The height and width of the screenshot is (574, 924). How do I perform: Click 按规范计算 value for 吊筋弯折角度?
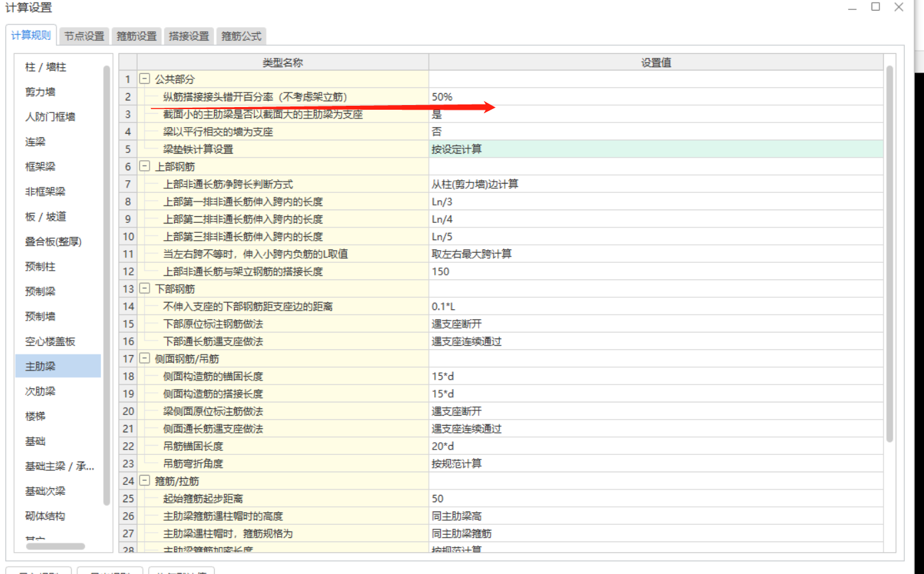point(656,464)
